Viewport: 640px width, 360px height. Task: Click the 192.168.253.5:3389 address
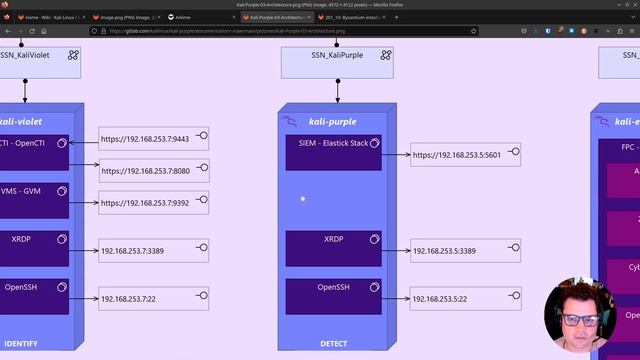click(444, 251)
